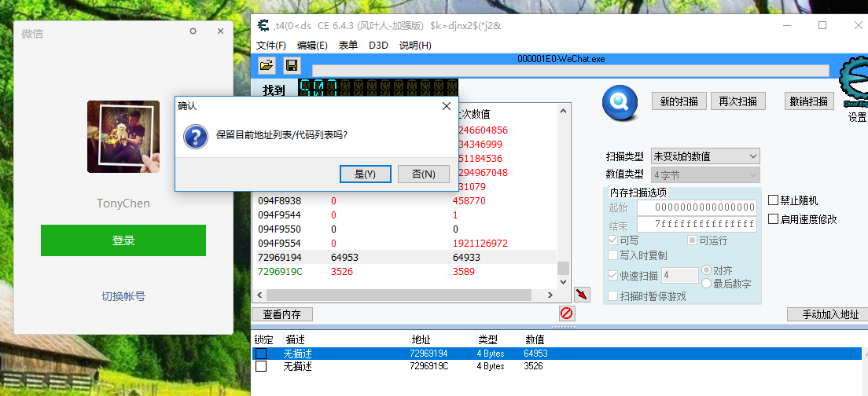
Task: Enable the 写入时复制 checkbox
Action: click(x=612, y=255)
